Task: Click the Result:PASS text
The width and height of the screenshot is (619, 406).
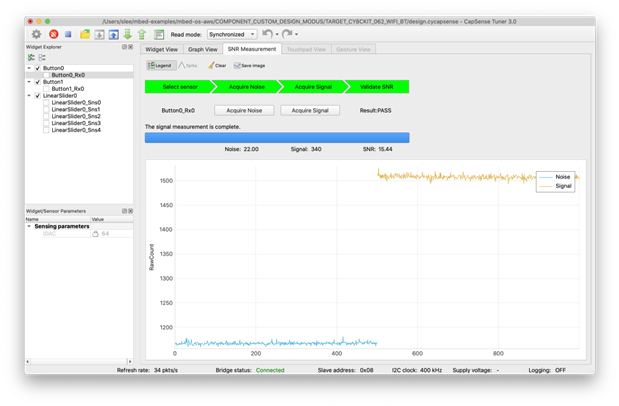Action: point(375,111)
